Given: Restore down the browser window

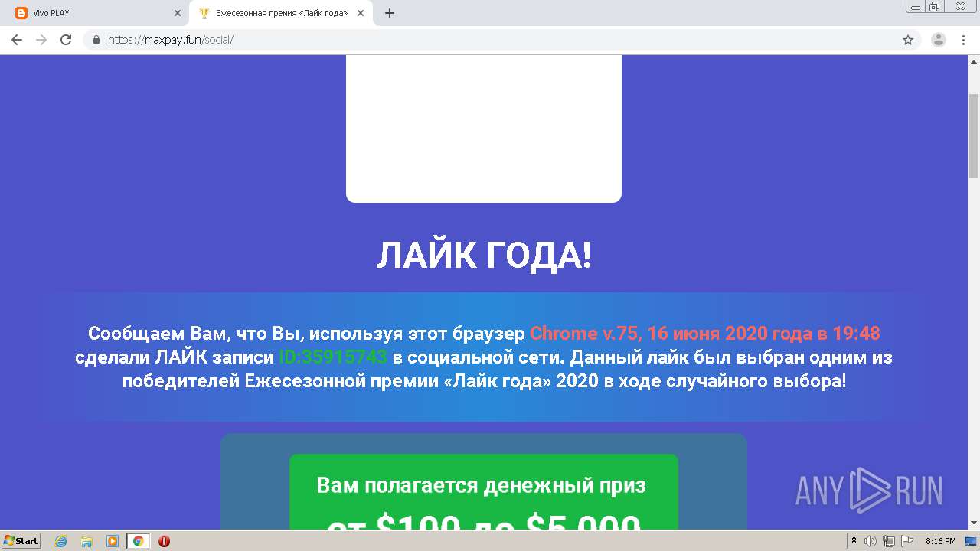Looking at the screenshot, I should click(x=935, y=6).
